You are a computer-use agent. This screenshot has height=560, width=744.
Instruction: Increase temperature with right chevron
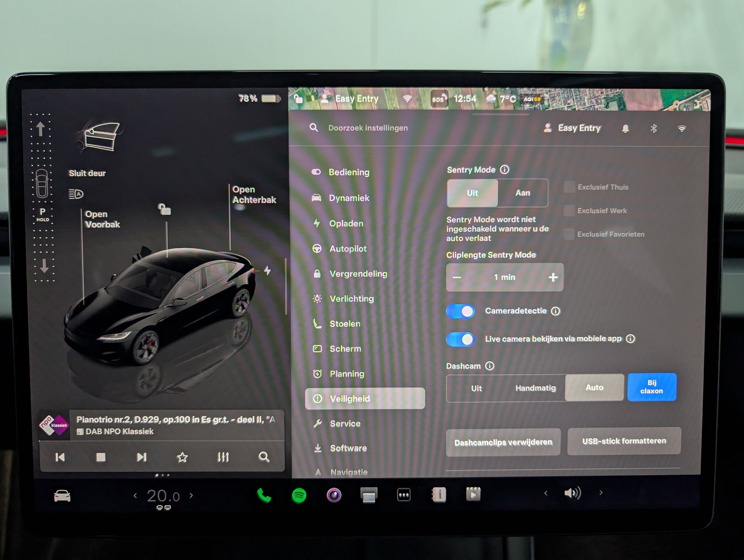click(x=191, y=495)
